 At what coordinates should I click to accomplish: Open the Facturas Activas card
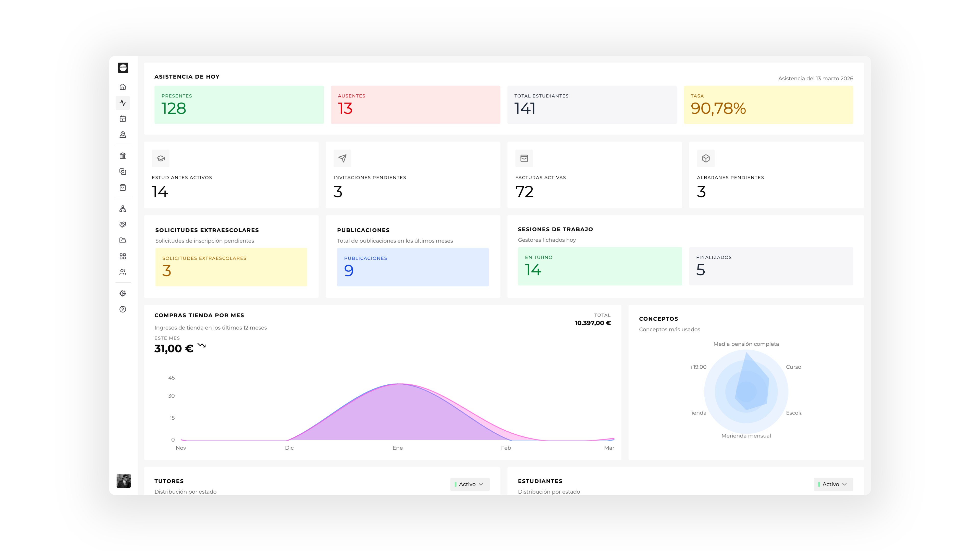(594, 175)
